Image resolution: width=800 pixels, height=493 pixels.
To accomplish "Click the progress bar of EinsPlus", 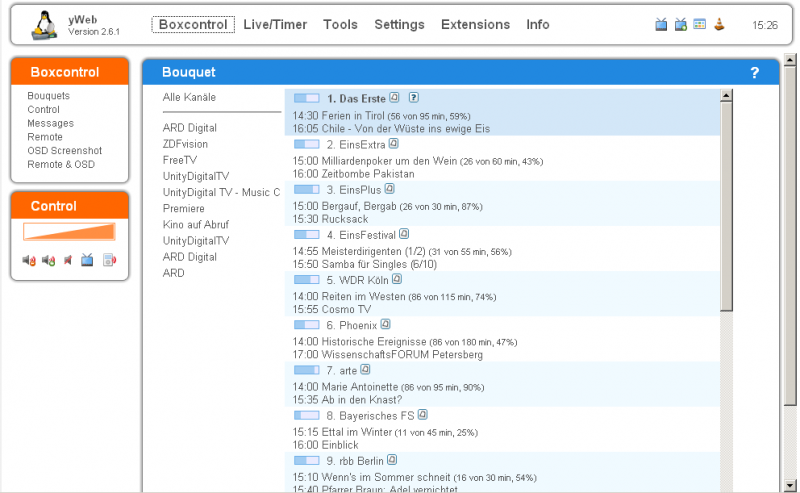I will 307,189.
